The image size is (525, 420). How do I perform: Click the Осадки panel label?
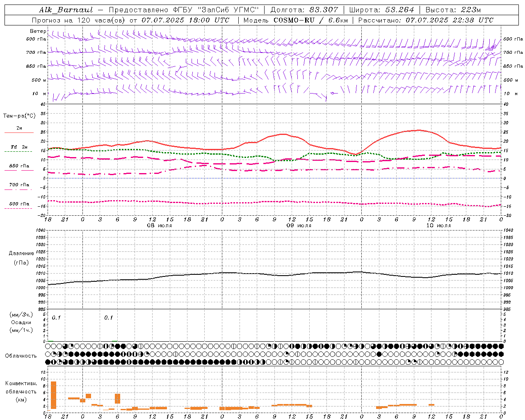pos(21,322)
